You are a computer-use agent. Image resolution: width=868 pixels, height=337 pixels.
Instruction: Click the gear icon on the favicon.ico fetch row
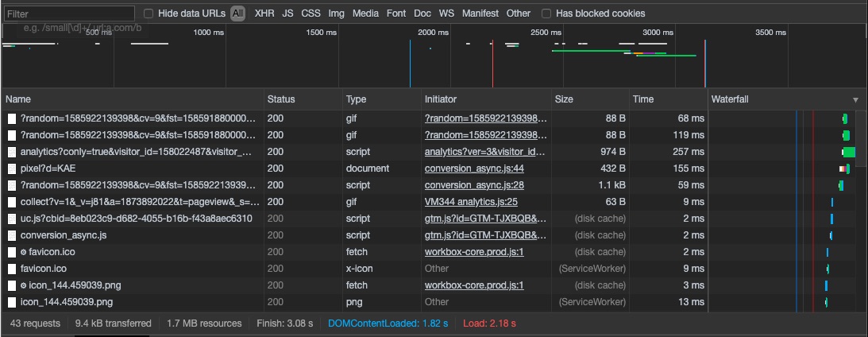tap(24, 252)
